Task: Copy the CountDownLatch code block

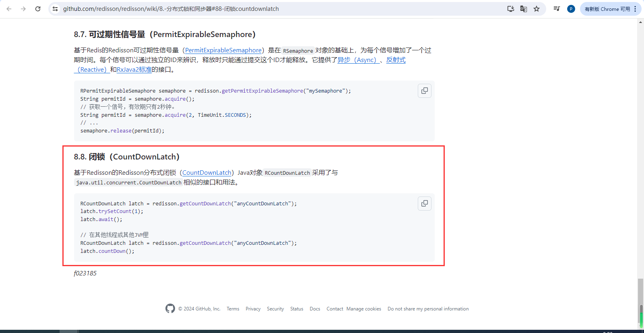Action: [x=425, y=203]
